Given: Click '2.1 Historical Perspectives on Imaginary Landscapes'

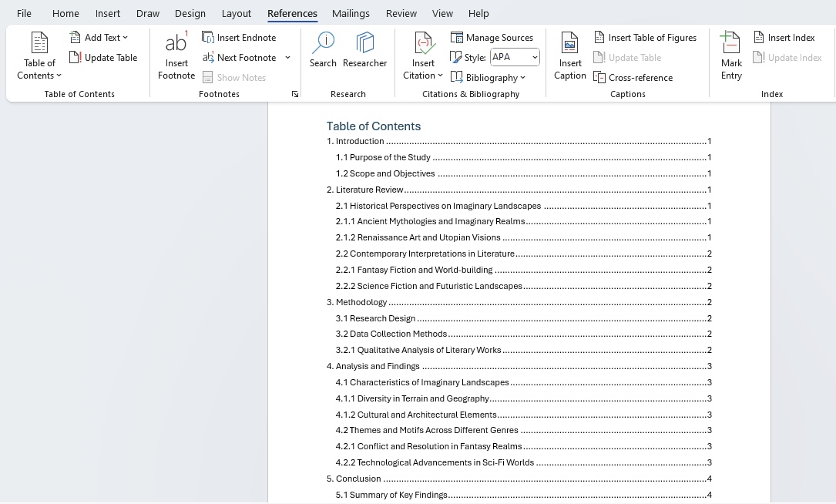Looking at the screenshot, I should pyautogui.click(x=524, y=206).
